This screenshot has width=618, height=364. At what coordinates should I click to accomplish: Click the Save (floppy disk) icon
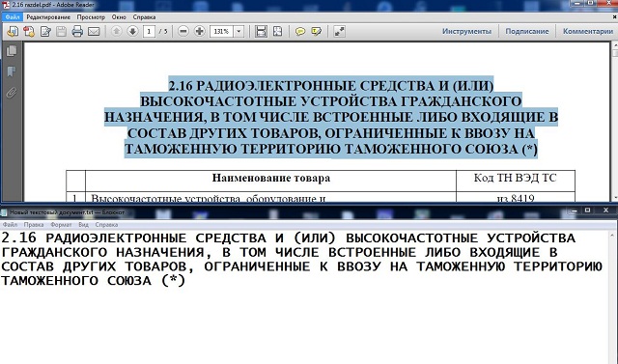(62, 31)
